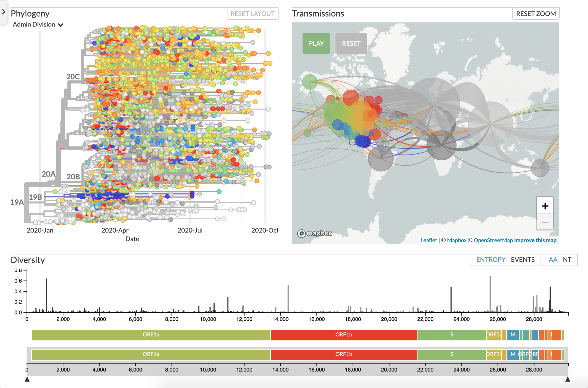This screenshot has height=388, width=588.
Task: Select the AA amino acid mode
Action: click(x=553, y=260)
